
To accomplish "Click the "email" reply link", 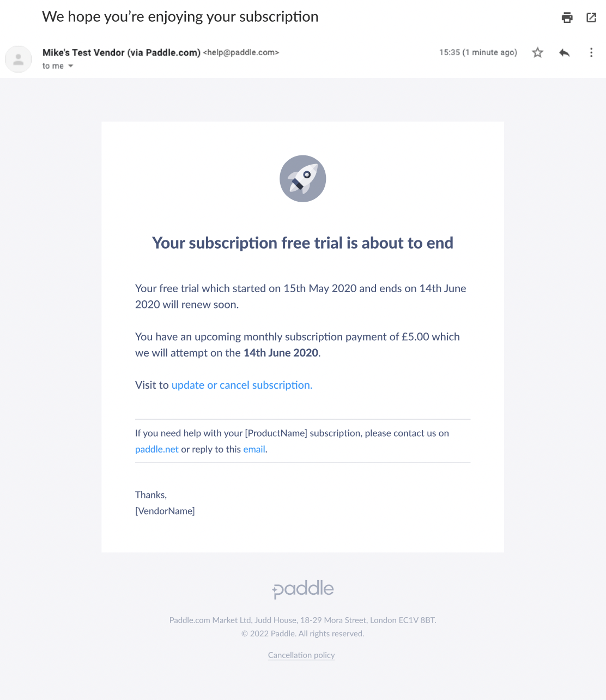I will point(254,449).
